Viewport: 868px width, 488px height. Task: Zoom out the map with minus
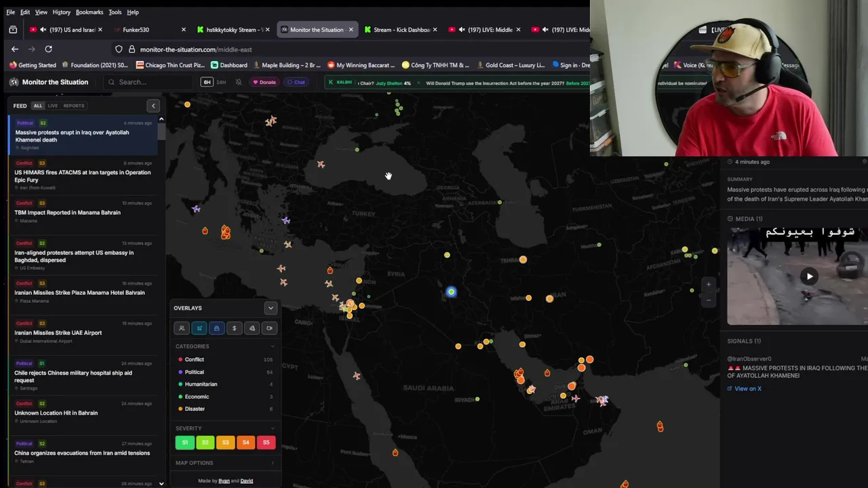pos(709,300)
